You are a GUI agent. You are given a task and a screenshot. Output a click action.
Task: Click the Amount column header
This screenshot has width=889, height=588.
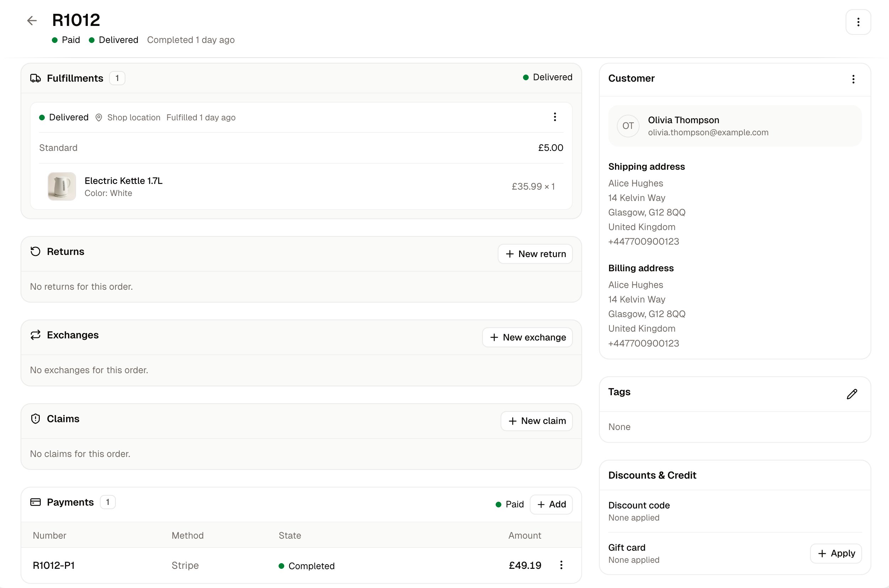[x=524, y=535]
